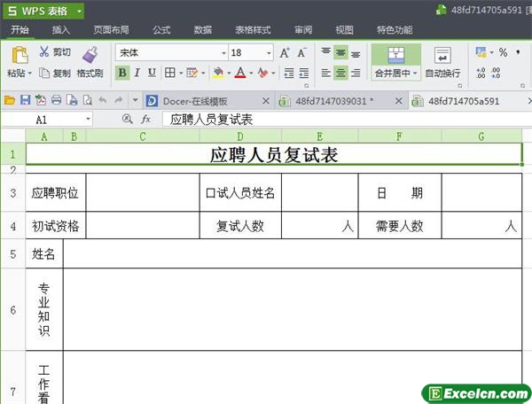Align text left horizontally

tap(325, 73)
